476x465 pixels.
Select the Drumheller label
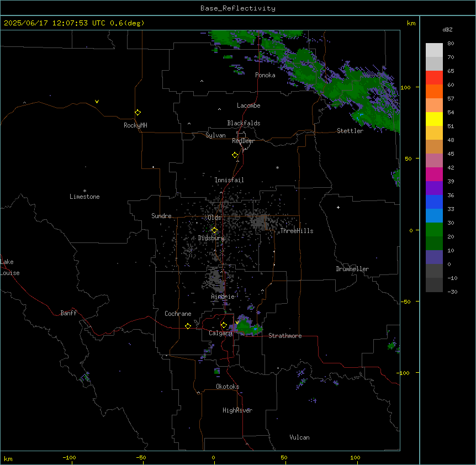click(352, 269)
